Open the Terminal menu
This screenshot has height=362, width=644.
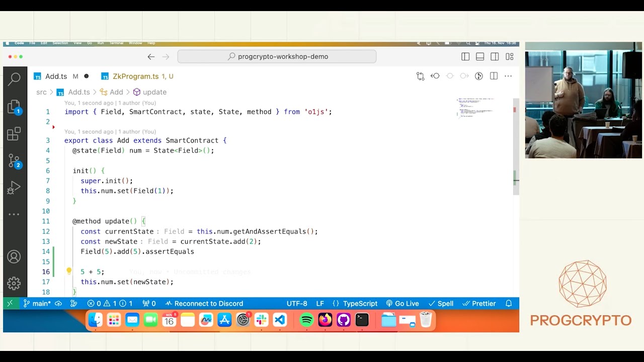116,43
